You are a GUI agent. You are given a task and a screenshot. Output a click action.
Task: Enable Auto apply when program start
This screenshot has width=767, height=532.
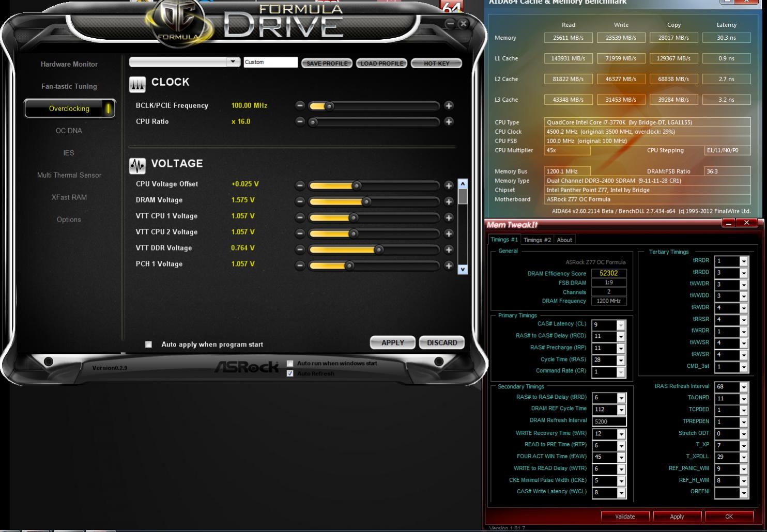point(149,345)
